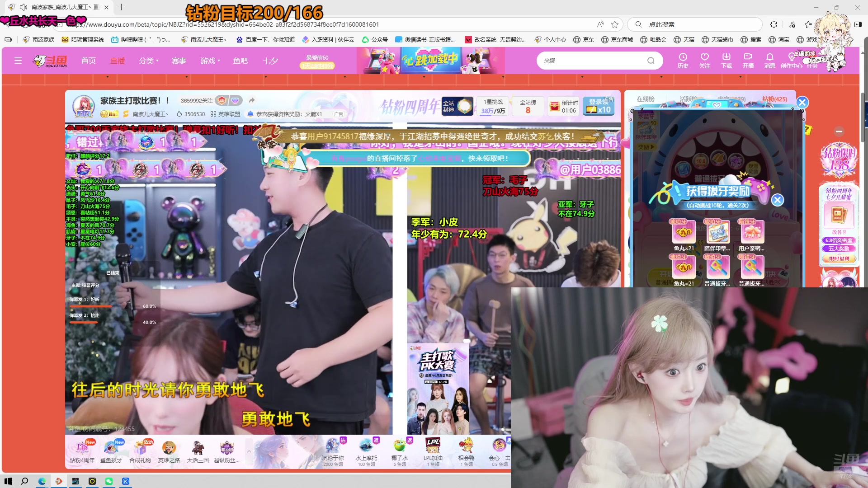Select the 水上摩托 gift
The image size is (868, 488).
point(366,452)
